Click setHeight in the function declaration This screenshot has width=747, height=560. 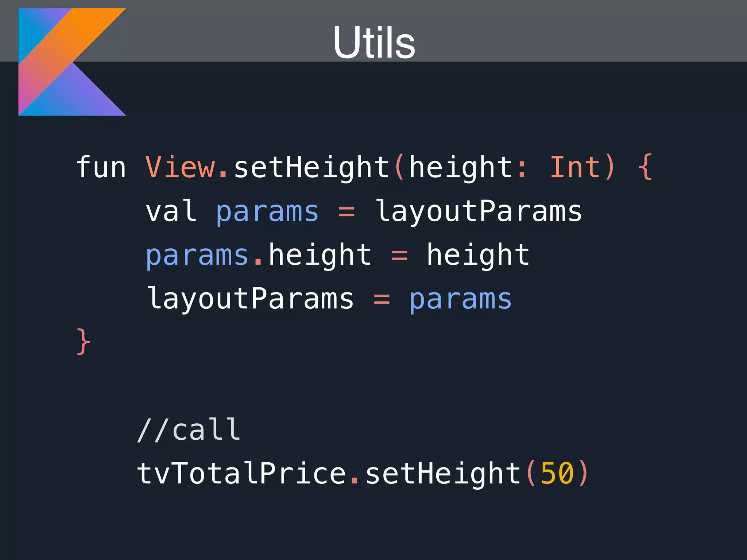click(x=312, y=167)
